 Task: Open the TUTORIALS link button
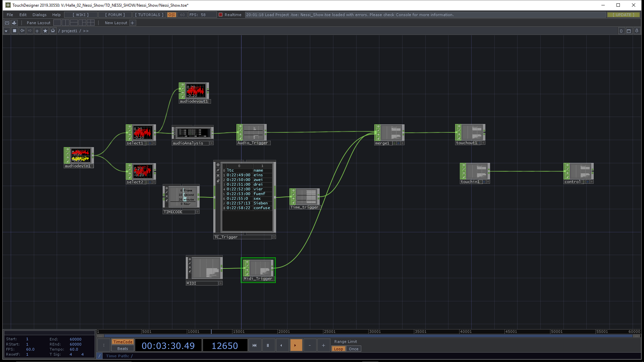(149, 15)
